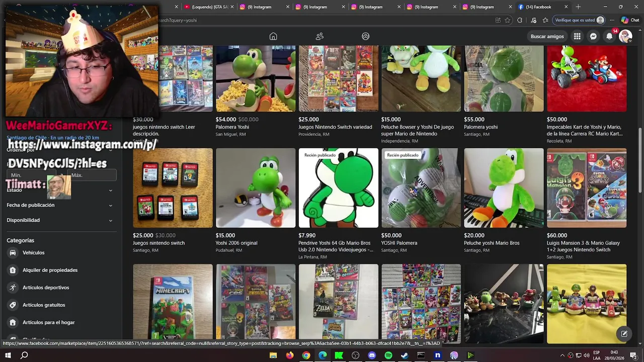Show hidden system tray icons
This screenshot has height=362, width=644.
click(x=562, y=355)
